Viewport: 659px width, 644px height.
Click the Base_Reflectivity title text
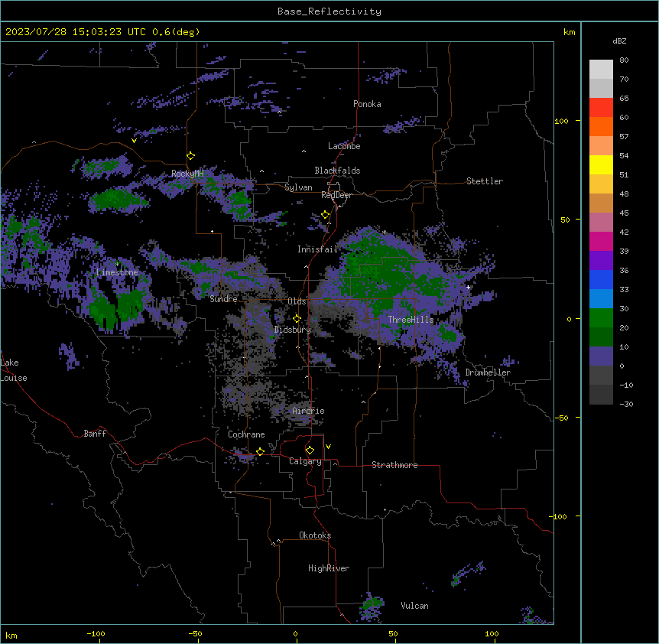point(329,11)
